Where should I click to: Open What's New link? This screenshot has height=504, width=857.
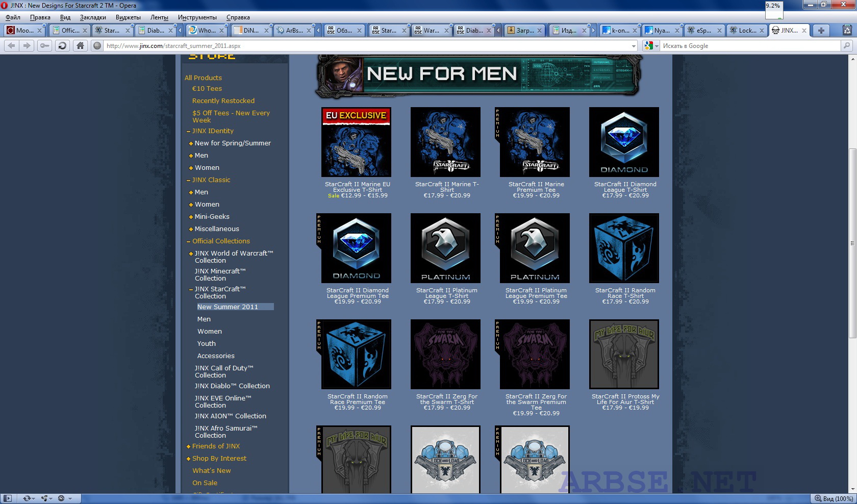pyautogui.click(x=212, y=470)
